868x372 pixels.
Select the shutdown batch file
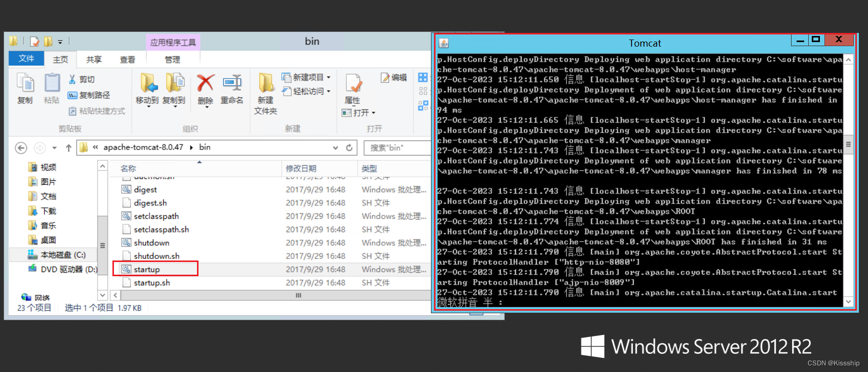tap(151, 243)
